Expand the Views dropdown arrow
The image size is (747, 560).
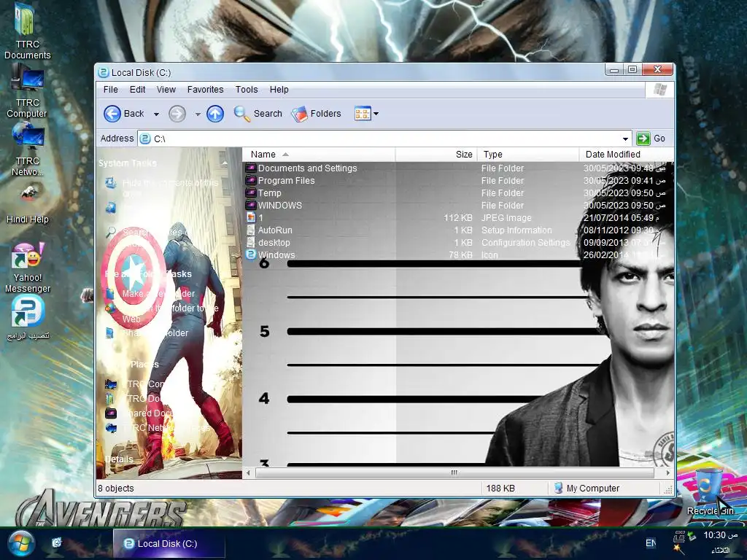[376, 114]
